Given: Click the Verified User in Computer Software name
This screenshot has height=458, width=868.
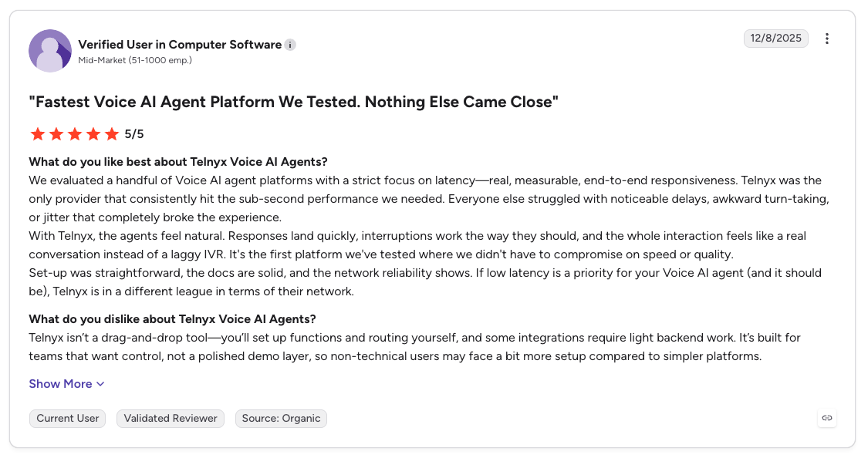Looking at the screenshot, I should coord(180,45).
